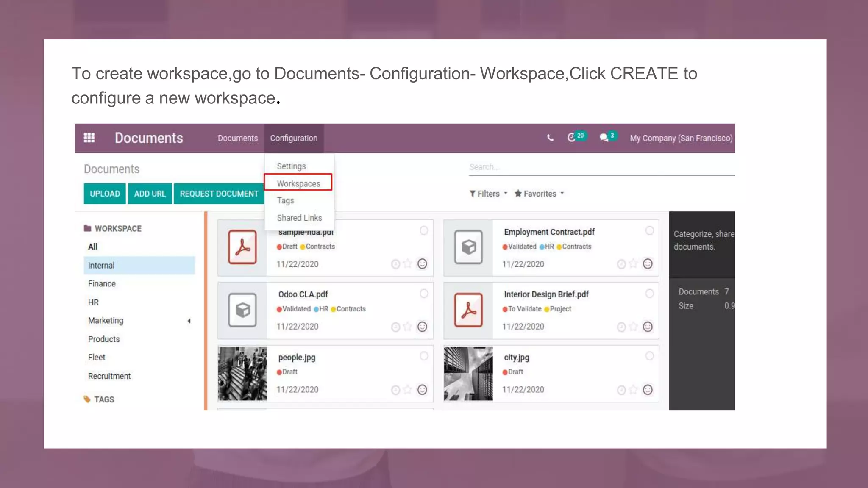Click the star icon on city.jpg card

coord(633,390)
